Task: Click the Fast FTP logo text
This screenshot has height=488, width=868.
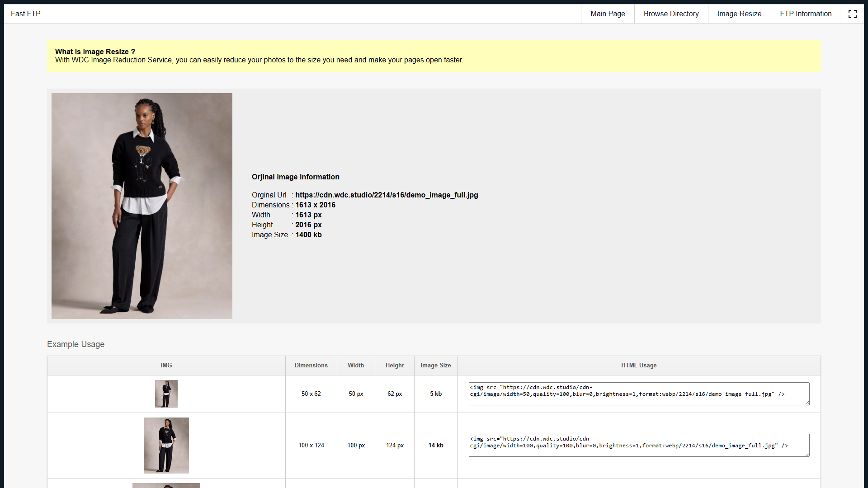Action: point(26,14)
